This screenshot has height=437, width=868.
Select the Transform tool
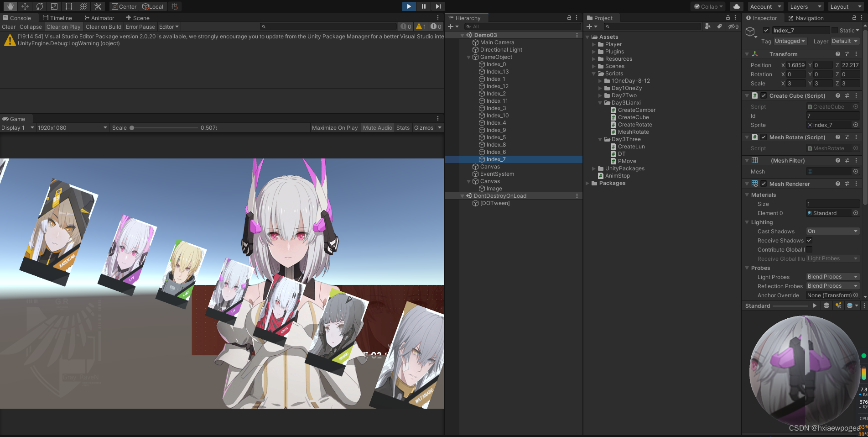pos(83,6)
